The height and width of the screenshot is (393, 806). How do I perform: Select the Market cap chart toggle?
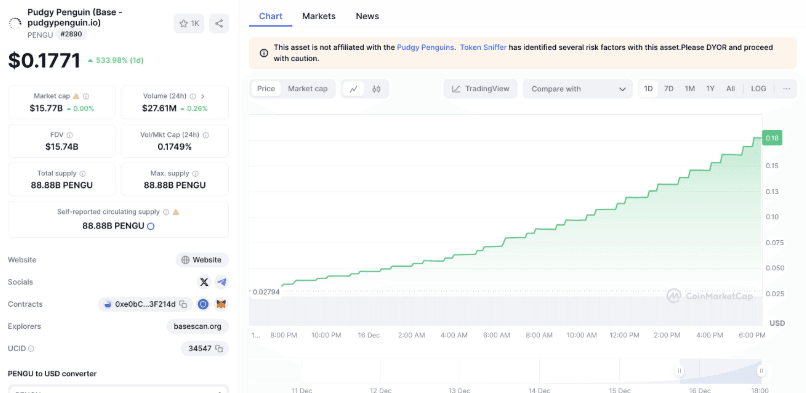tap(307, 88)
